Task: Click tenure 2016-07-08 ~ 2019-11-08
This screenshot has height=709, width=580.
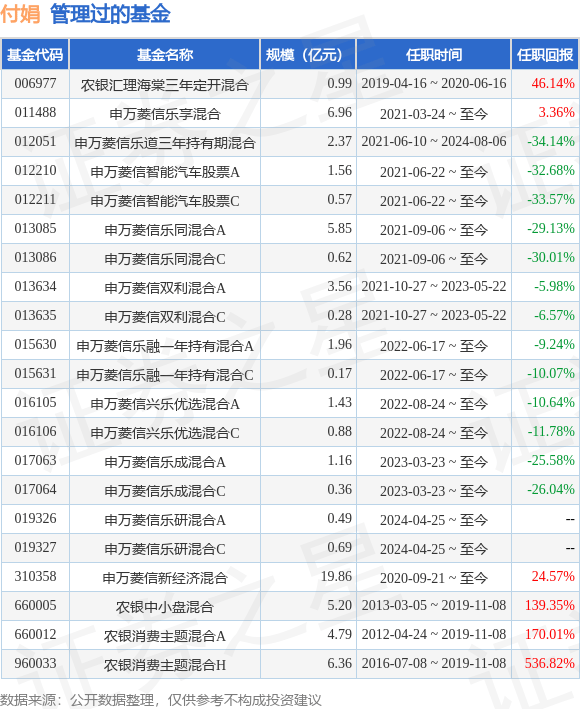Action: [434, 663]
